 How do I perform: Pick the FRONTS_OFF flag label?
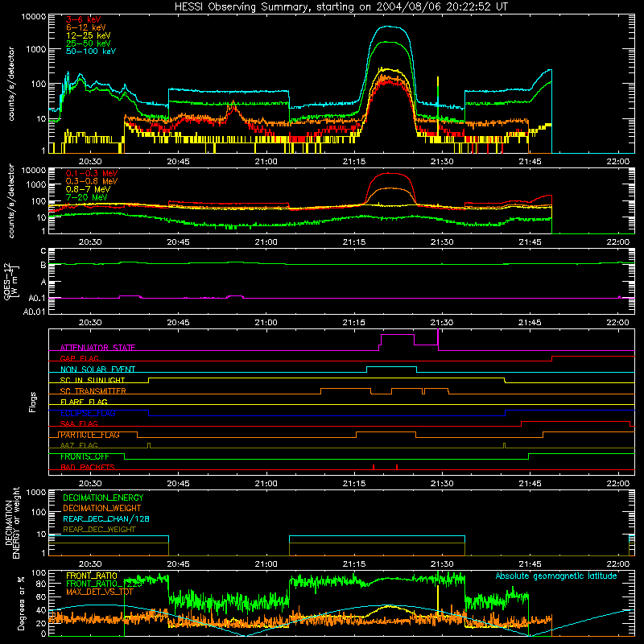(85, 456)
